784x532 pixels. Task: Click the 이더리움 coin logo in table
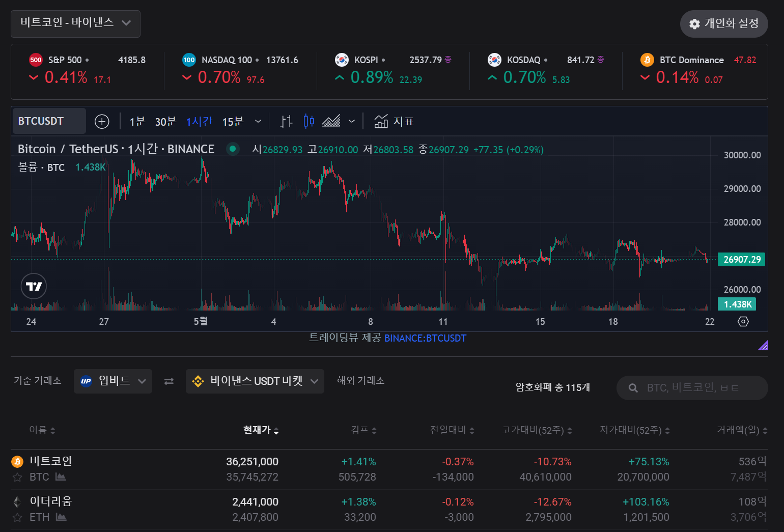click(17, 501)
